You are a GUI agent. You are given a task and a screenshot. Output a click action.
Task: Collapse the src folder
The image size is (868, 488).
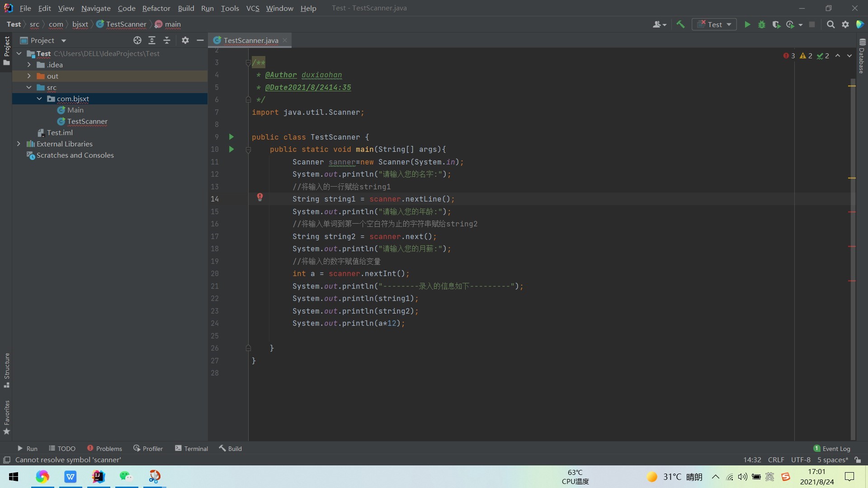pyautogui.click(x=29, y=87)
